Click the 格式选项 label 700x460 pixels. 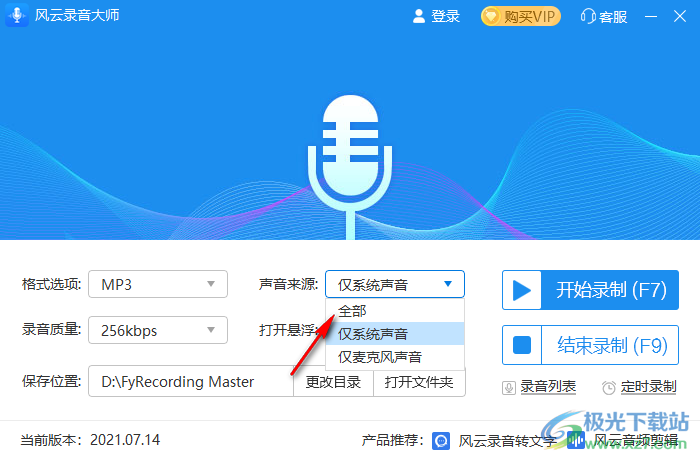pyautogui.click(x=52, y=284)
